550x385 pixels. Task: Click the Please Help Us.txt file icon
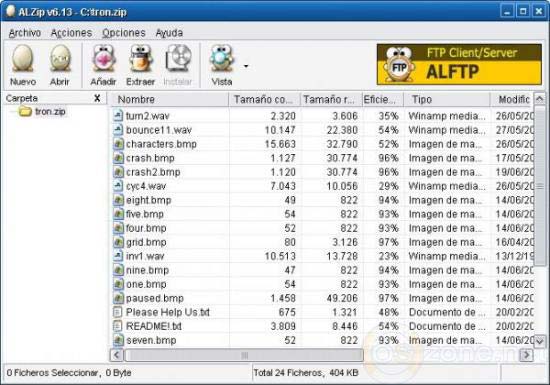click(118, 312)
